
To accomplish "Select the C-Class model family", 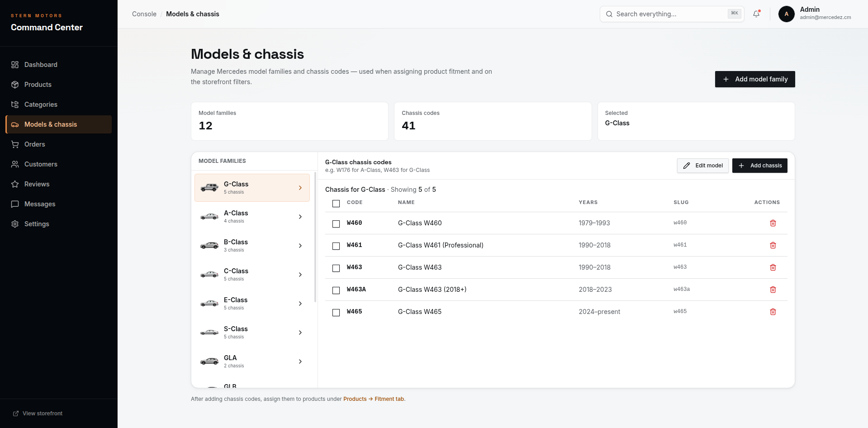I will 252,275.
